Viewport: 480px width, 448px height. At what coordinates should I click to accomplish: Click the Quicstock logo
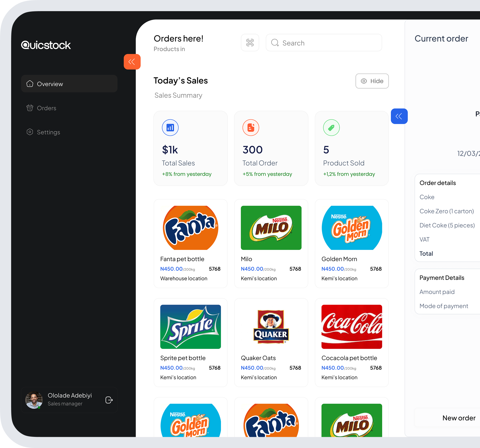pos(46,45)
